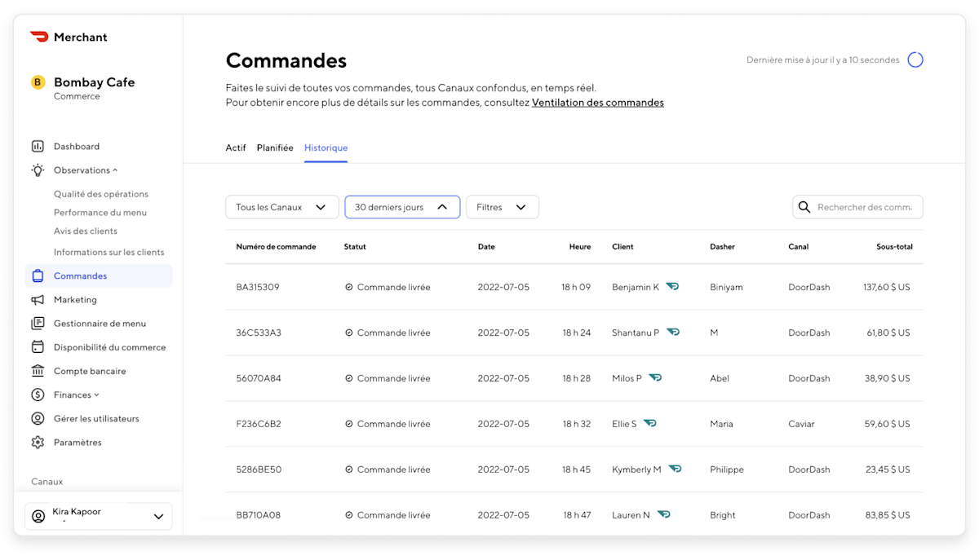Click delivered check icon for order BA315309
This screenshot has width=979, height=560.
point(349,287)
